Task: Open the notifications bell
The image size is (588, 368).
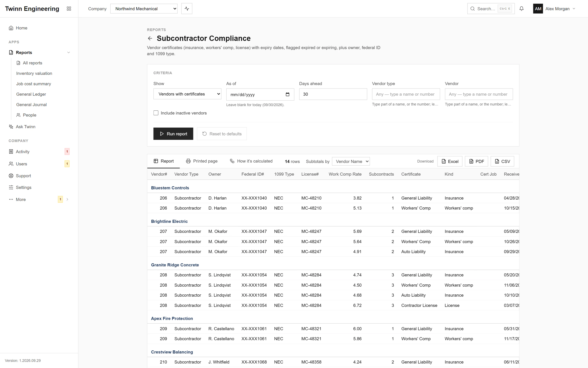Action: pyautogui.click(x=521, y=9)
